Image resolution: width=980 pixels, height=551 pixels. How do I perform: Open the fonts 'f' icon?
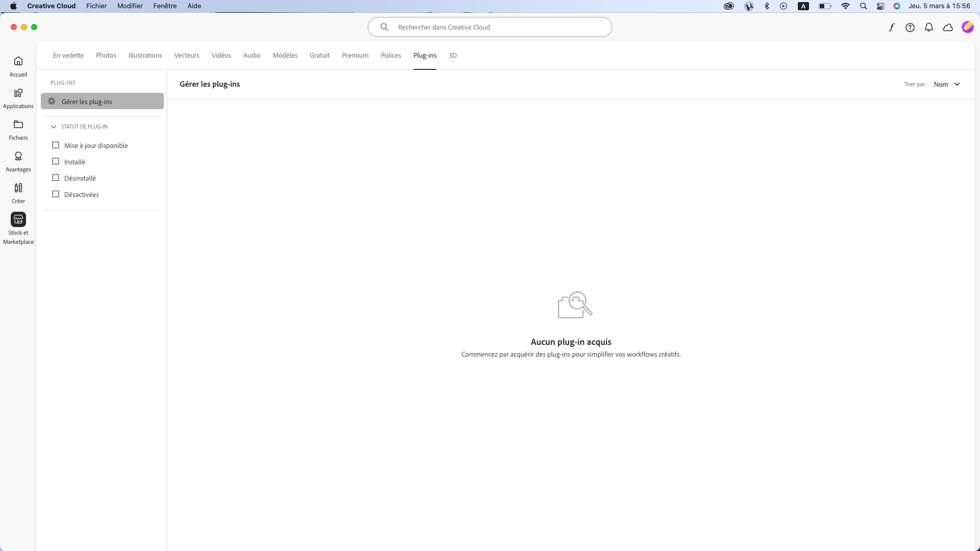pos(891,28)
